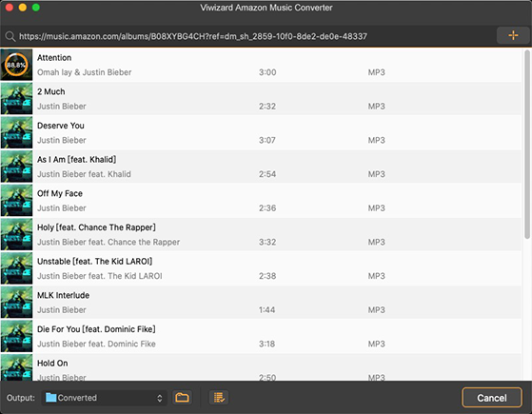The width and height of the screenshot is (532, 414).
Task: Select Unstable [feat. The Kid LAROI] title
Action: [x=94, y=262]
